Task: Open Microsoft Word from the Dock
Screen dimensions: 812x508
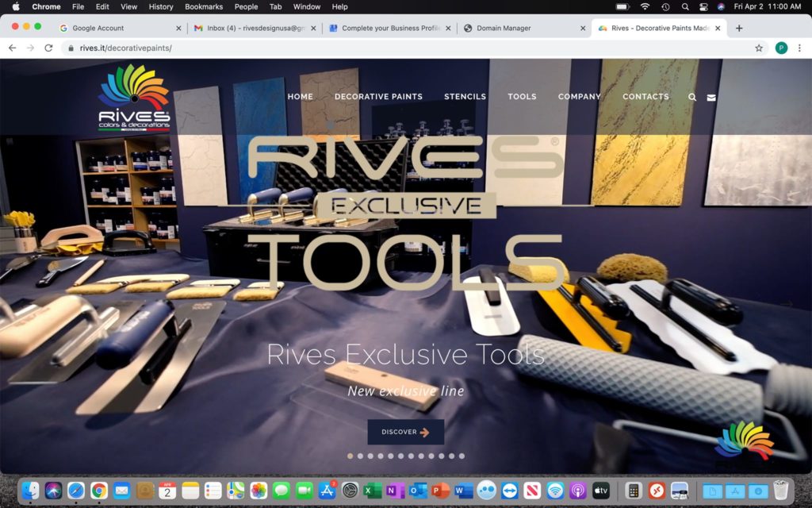Action: [x=464, y=490]
